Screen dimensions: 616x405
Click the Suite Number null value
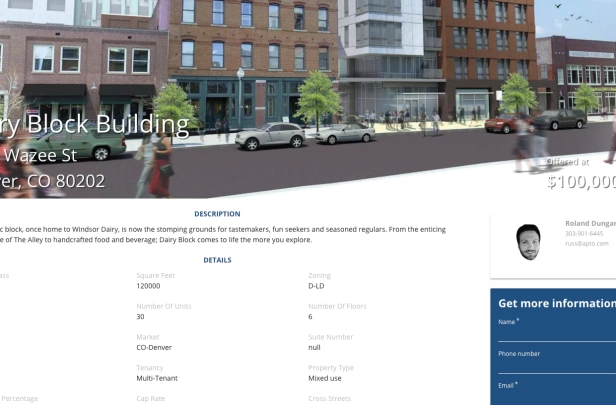click(314, 348)
